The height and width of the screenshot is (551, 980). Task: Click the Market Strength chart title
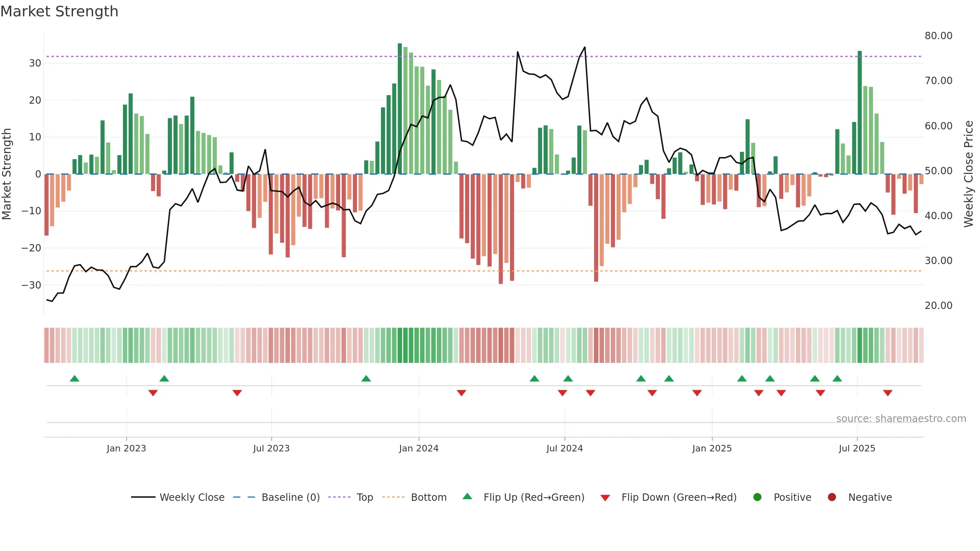[x=59, y=11]
